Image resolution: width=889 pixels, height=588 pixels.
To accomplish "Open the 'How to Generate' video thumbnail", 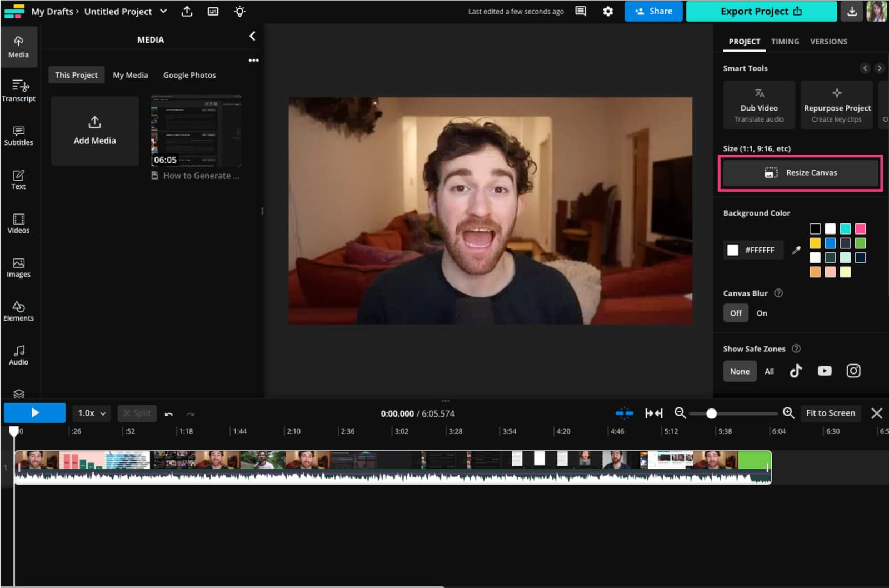I will (x=196, y=131).
